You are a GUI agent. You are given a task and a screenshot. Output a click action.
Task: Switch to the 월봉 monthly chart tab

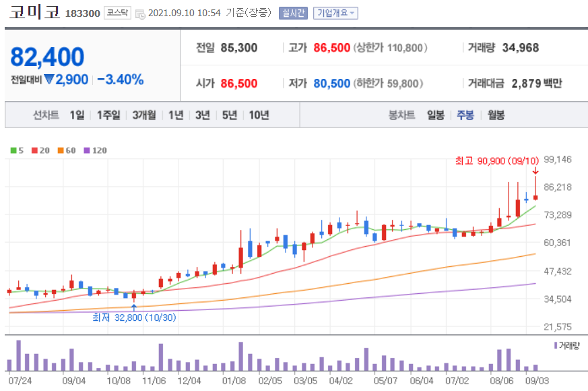[495, 115]
